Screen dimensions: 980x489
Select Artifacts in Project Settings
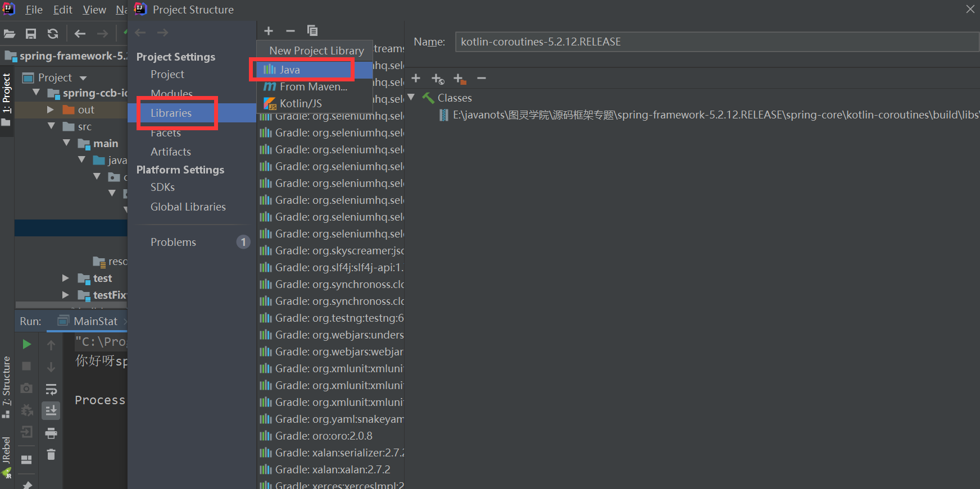click(x=171, y=152)
